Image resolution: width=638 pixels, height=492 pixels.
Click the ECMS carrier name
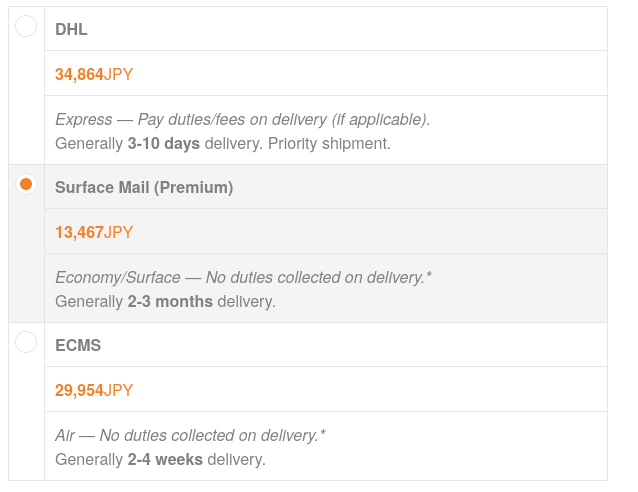(78, 346)
